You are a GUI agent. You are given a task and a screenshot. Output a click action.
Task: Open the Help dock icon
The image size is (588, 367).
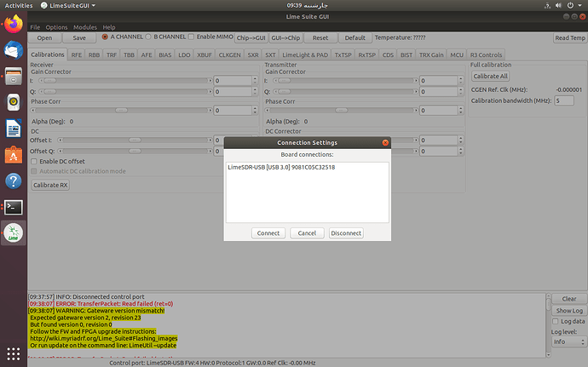pos(14,181)
